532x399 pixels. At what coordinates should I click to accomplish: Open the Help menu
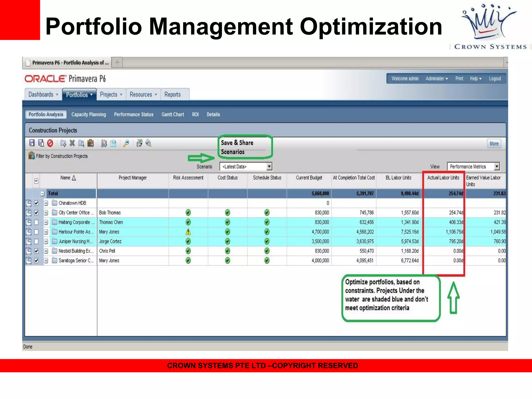coord(476,78)
